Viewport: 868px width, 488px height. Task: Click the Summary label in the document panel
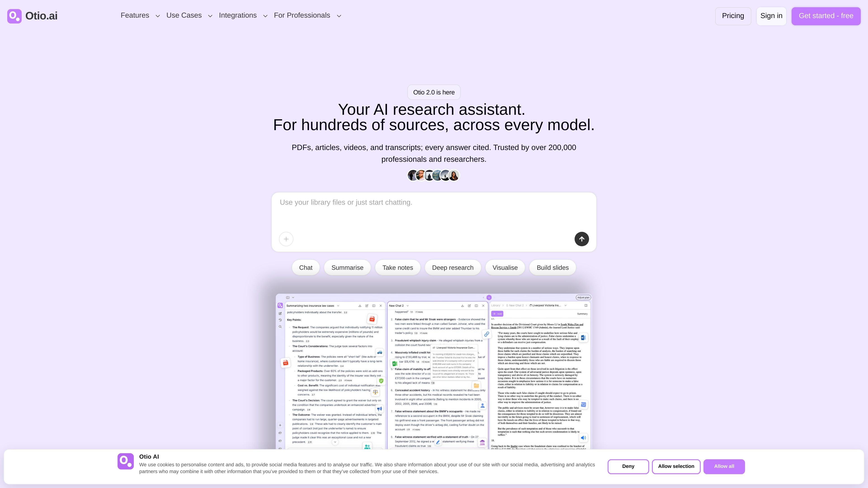[x=582, y=314]
